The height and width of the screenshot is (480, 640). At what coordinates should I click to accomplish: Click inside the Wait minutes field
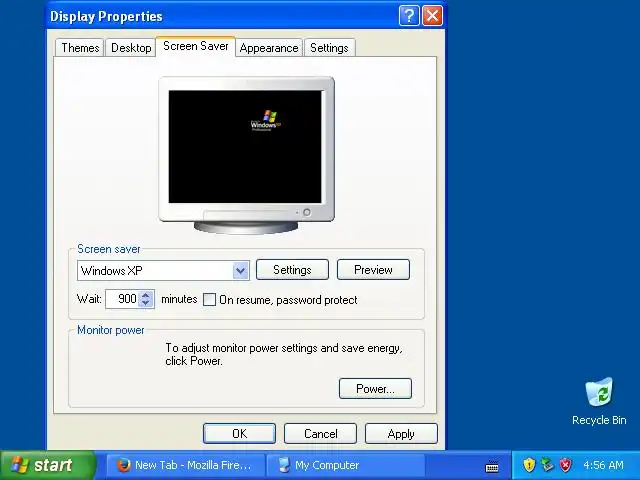122,299
